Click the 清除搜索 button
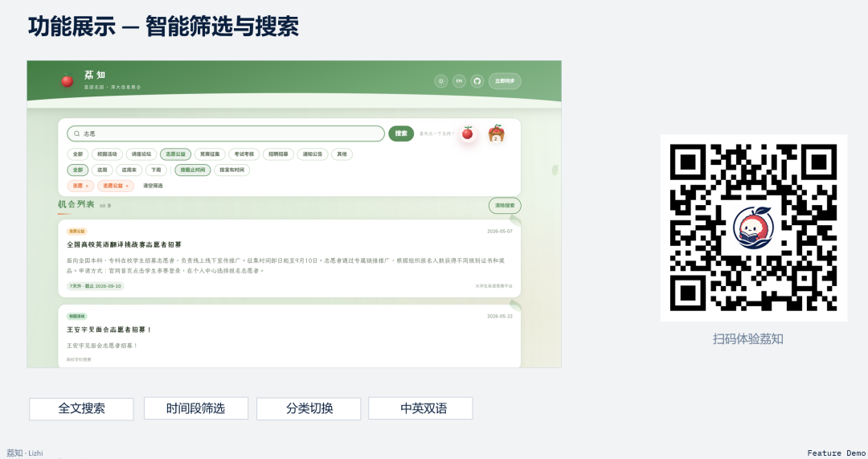This screenshot has width=868, height=459. click(x=505, y=206)
